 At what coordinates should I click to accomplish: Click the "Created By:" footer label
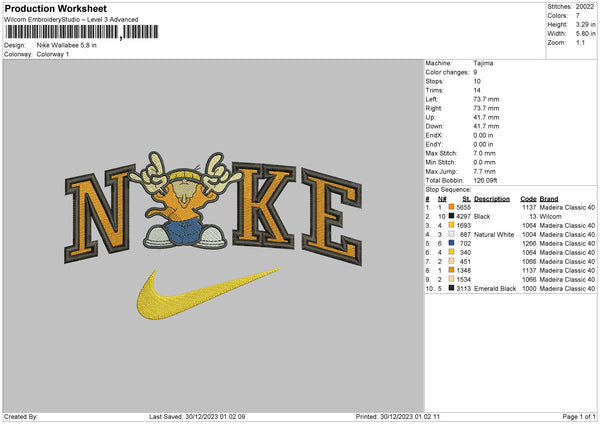coord(21,416)
